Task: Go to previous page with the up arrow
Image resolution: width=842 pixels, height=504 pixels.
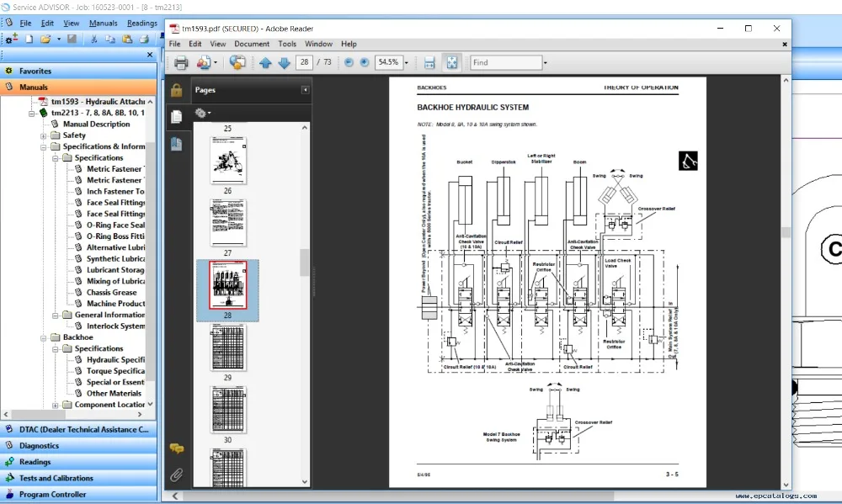Action: [x=265, y=63]
